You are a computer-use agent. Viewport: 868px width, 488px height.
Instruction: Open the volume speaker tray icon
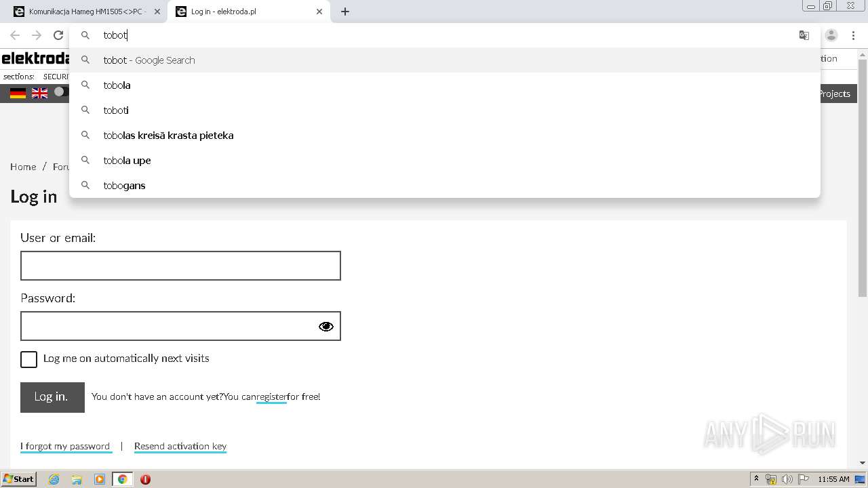(x=787, y=479)
